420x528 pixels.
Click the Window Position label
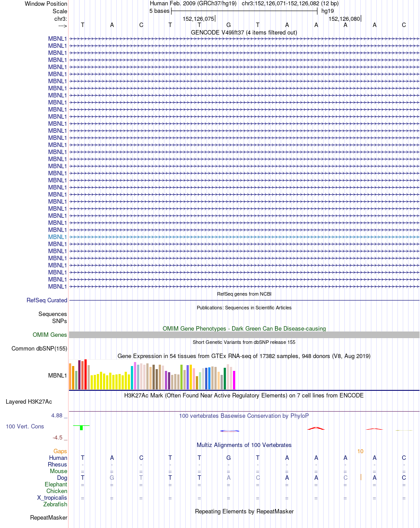point(46,4)
